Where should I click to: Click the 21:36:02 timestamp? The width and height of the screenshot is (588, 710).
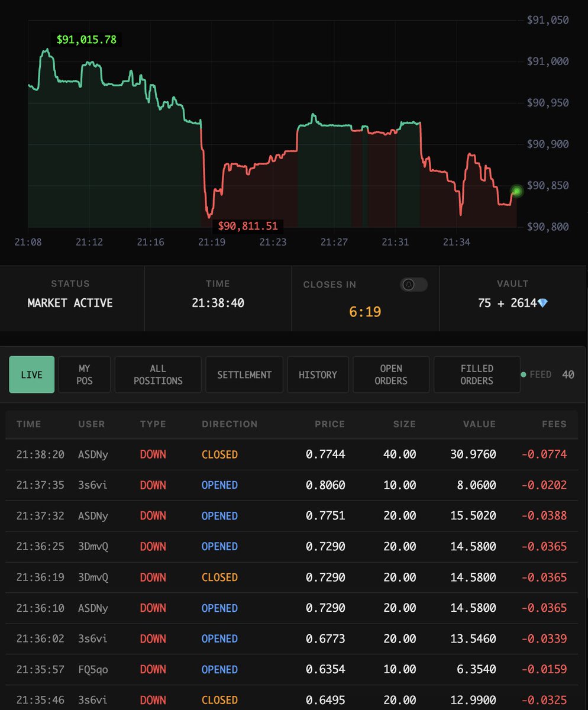click(40, 639)
